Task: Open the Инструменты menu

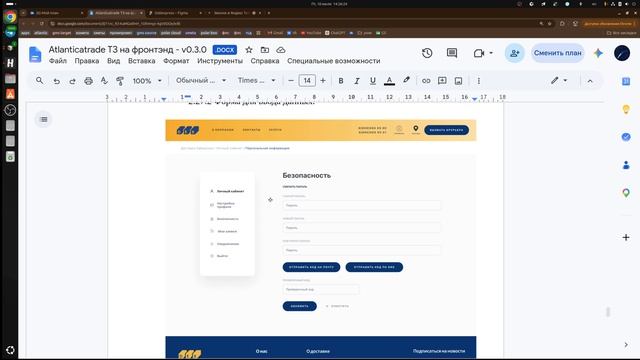Action: click(220, 61)
